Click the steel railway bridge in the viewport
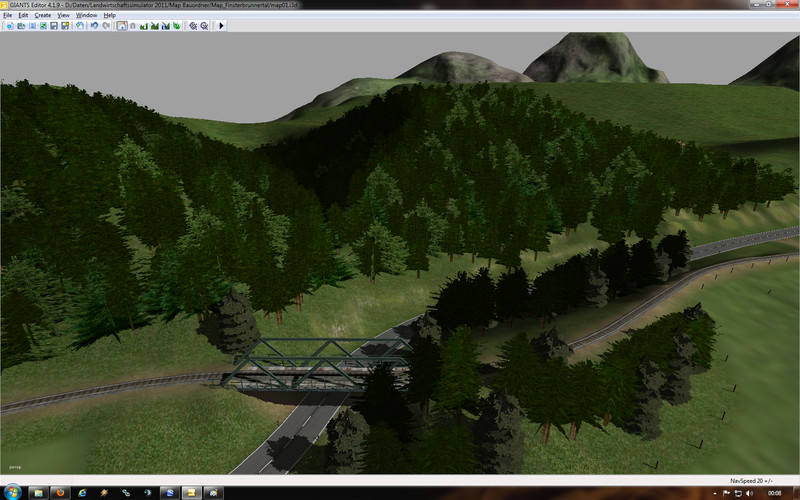The height and width of the screenshot is (500, 800). [316, 365]
